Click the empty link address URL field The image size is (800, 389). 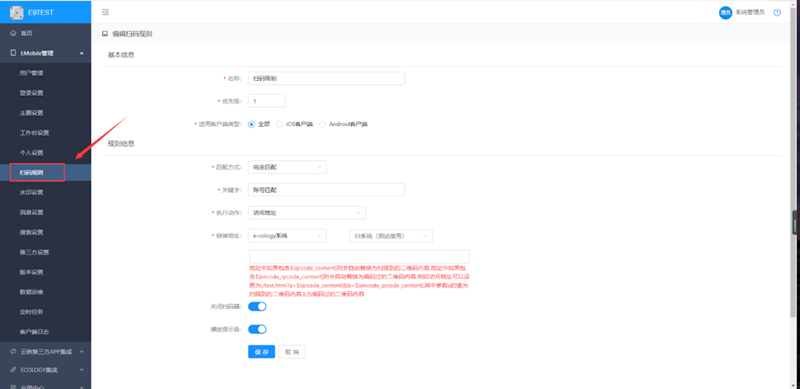pyautogui.click(x=359, y=256)
